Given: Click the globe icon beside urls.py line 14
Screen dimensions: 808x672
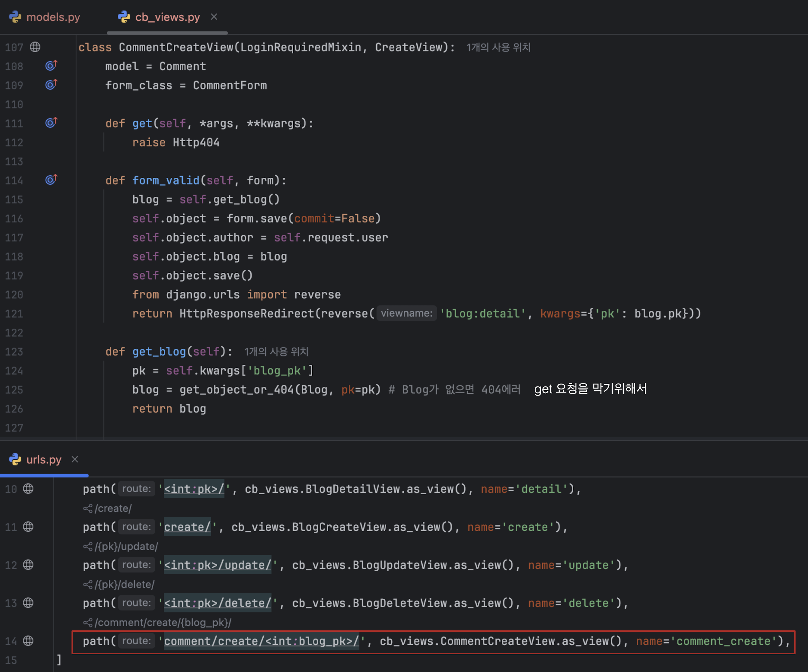Looking at the screenshot, I should [28, 641].
